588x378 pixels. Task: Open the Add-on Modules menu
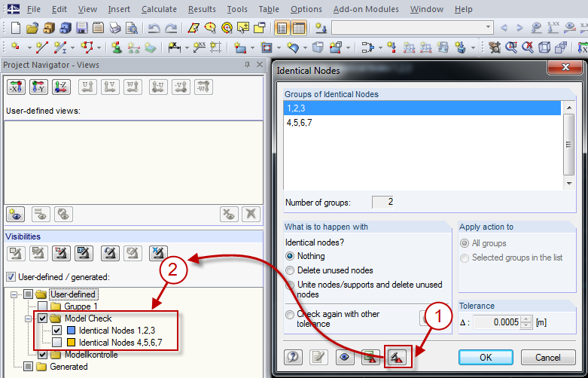366,9
